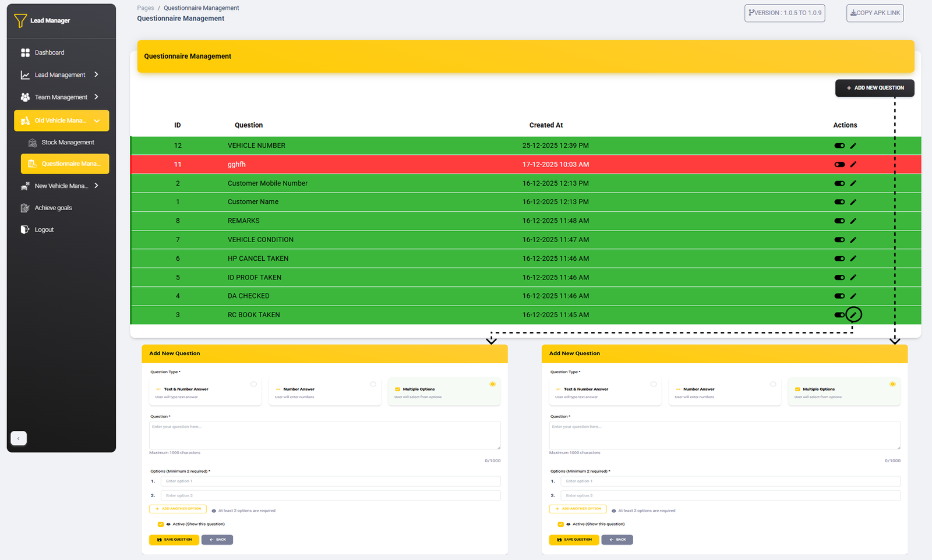Expand the Lead Management submenu

pyautogui.click(x=96, y=75)
